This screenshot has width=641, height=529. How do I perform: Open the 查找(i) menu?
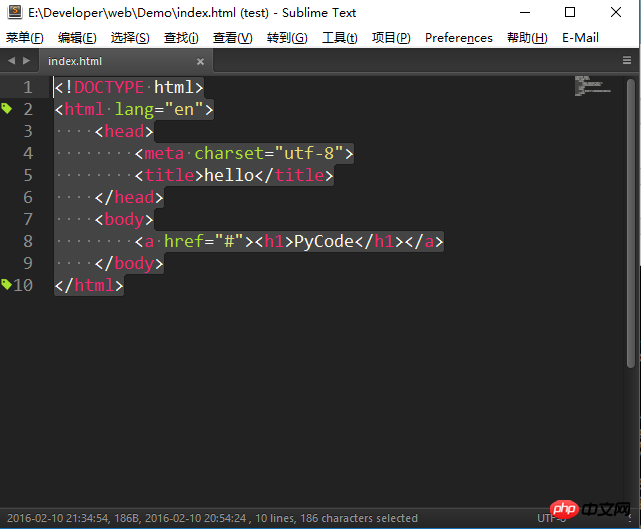181,38
